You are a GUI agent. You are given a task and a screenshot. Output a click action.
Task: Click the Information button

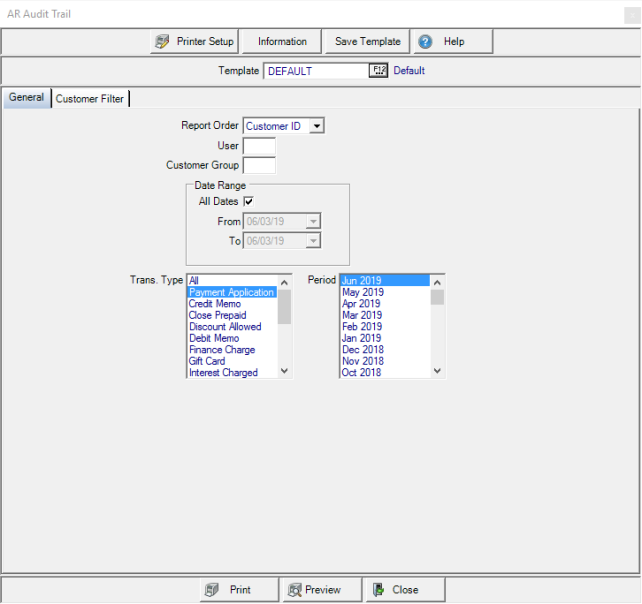point(282,42)
